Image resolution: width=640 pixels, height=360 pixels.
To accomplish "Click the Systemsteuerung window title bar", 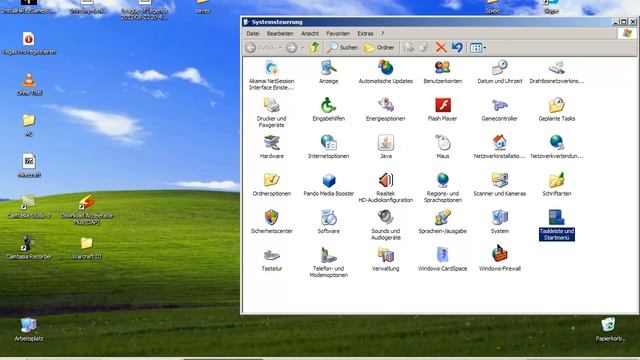I will pyautogui.click(x=427, y=22).
